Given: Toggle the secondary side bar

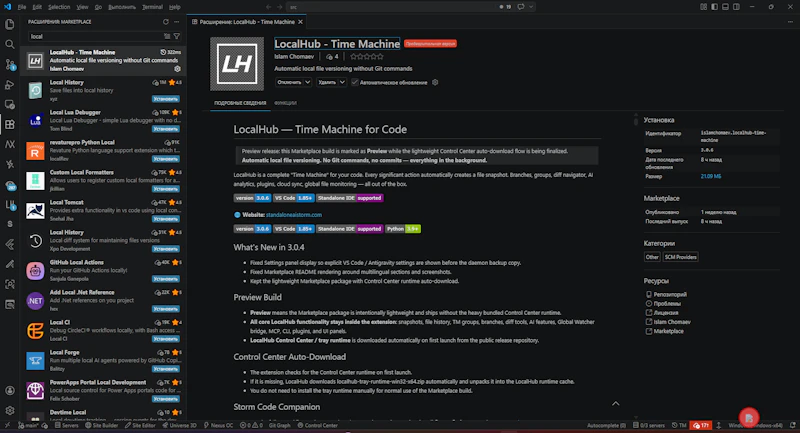Looking at the screenshot, I should click(x=736, y=7).
